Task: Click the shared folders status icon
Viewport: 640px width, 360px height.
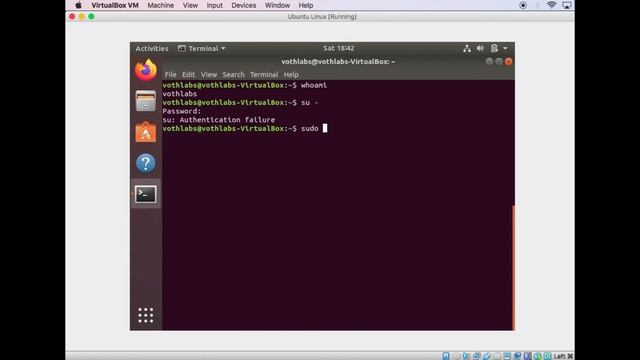Action: coord(497,356)
